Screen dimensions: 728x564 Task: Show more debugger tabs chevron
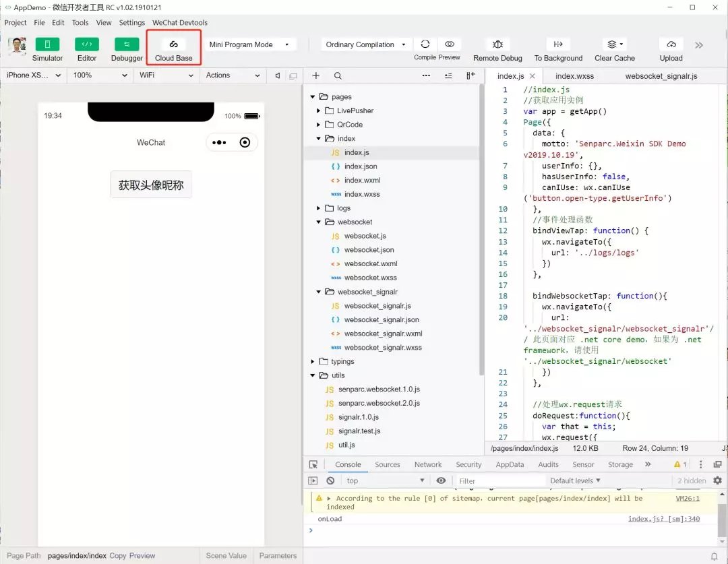tap(648, 464)
